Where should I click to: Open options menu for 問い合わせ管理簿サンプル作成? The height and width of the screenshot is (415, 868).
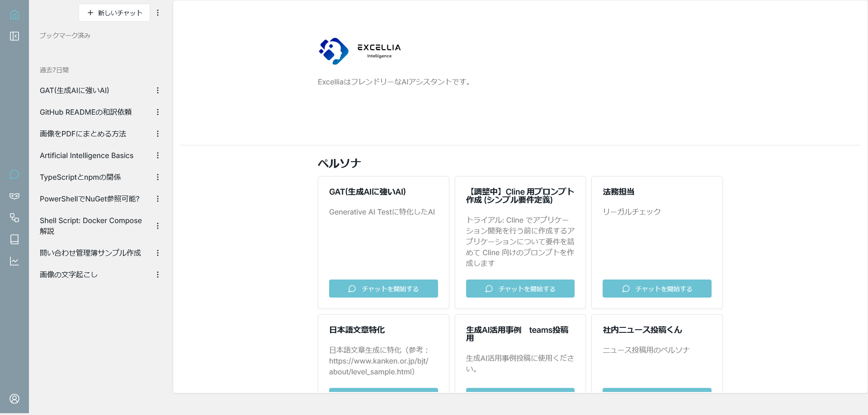pos(158,253)
